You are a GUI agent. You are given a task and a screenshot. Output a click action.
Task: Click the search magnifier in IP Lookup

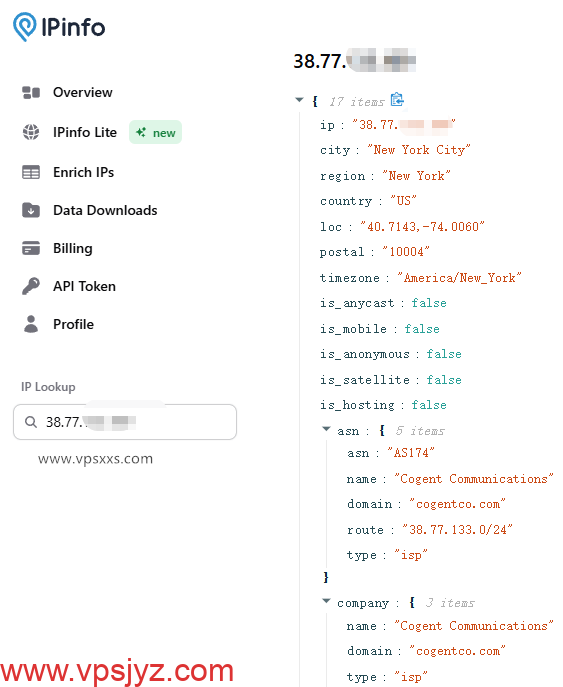(x=31, y=422)
